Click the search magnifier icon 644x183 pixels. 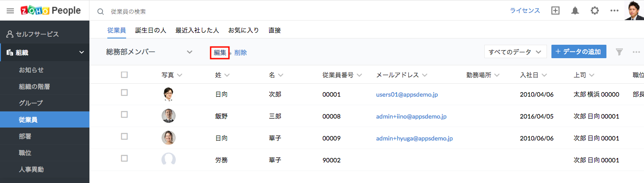point(101,12)
